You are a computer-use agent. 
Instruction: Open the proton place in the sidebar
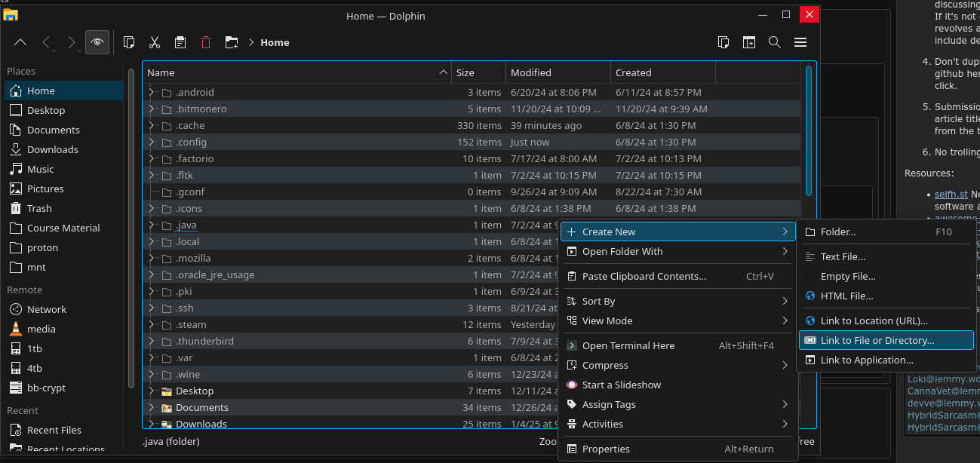(64, 247)
